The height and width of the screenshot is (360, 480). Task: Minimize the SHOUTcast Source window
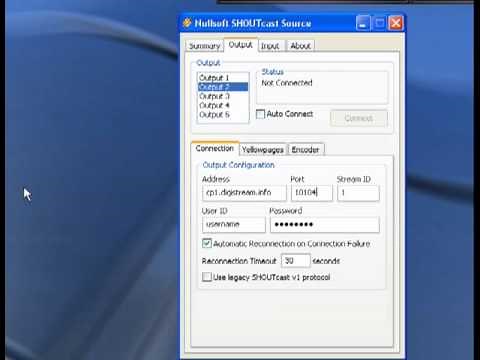click(363, 23)
